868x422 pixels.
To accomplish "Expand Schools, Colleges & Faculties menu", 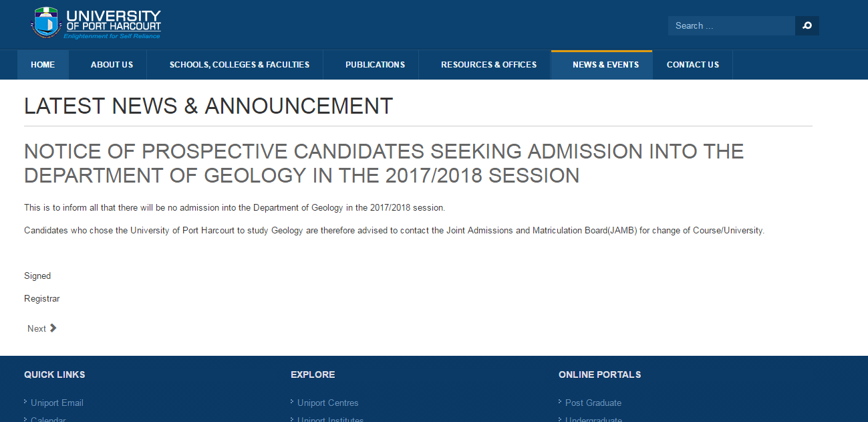I will coord(239,65).
